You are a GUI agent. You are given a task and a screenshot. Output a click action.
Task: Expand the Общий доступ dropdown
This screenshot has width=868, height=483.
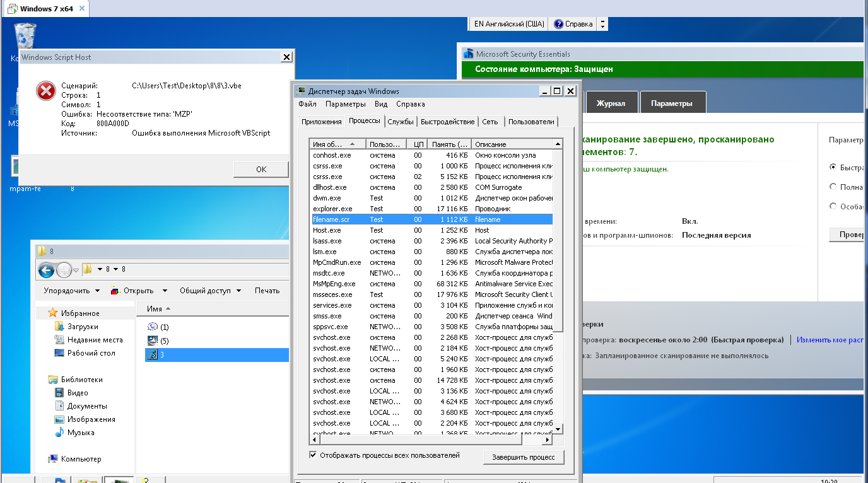pyautogui.click(x=210, y=291)
